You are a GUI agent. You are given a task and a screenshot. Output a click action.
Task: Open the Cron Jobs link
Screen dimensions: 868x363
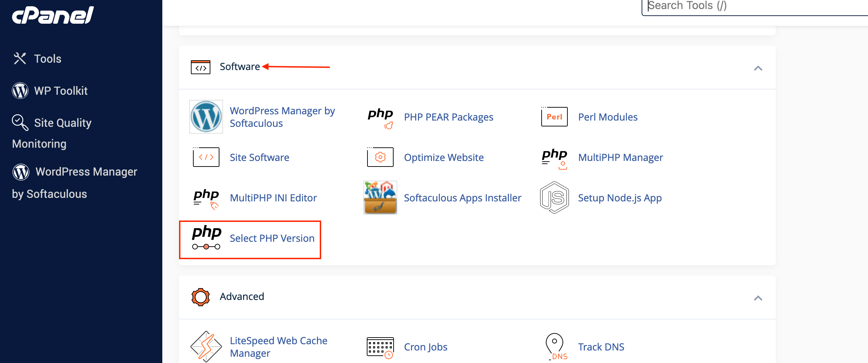pos(426,347)
